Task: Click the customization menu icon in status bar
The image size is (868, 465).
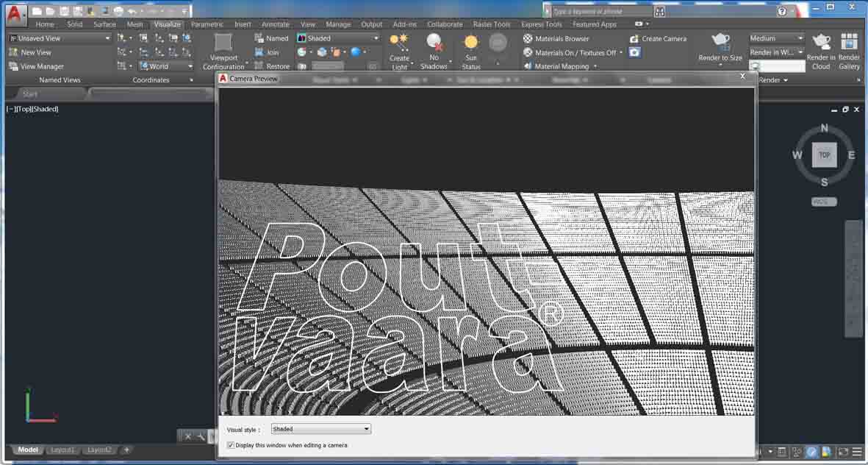Action: tap(857, 452)
